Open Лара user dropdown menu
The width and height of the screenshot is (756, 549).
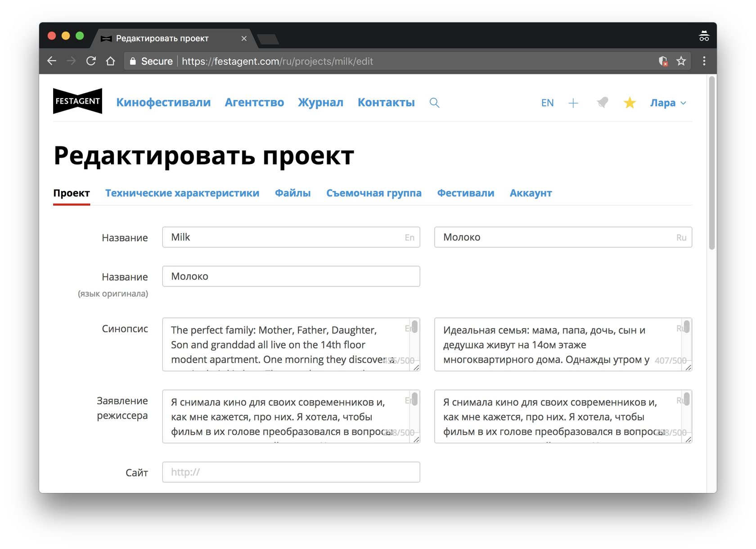668,103
